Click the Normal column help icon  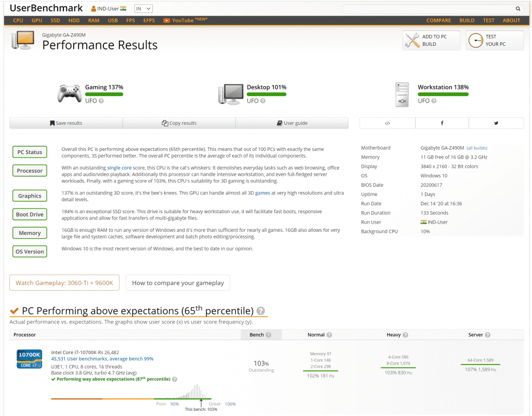tap(329, 335)
